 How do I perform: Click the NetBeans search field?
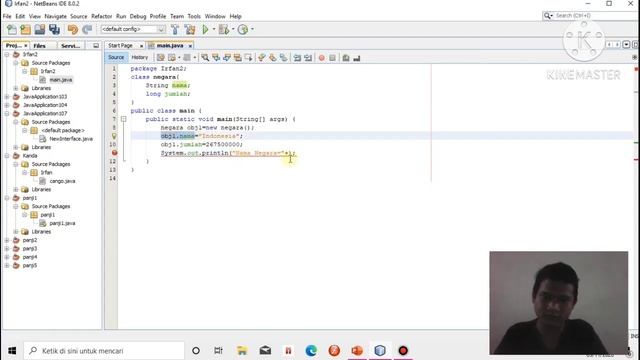[590, 16]
